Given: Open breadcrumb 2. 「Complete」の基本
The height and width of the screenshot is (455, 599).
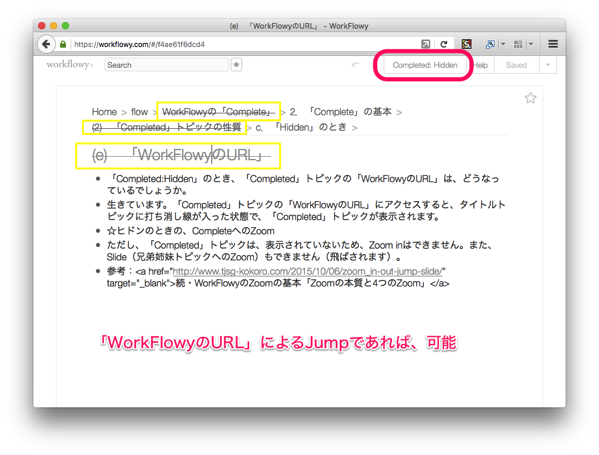Looking at the screenshot, I should (340, 112).
